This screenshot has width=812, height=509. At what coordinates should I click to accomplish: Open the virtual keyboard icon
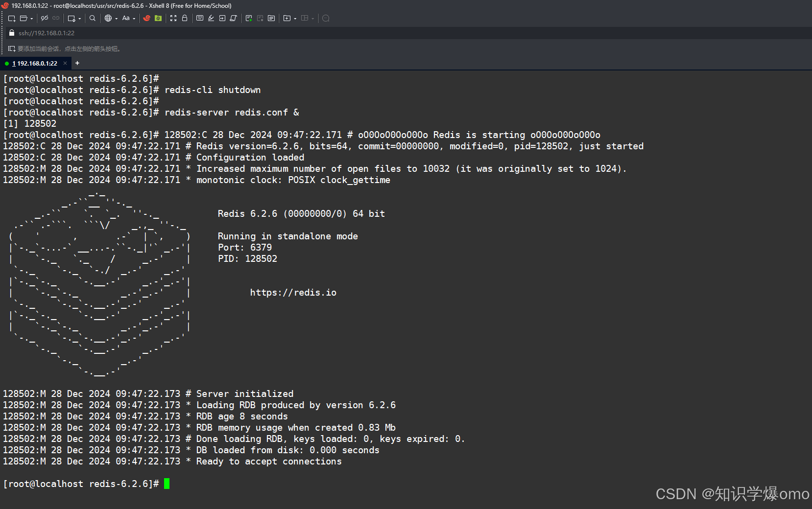click(200, 18)
